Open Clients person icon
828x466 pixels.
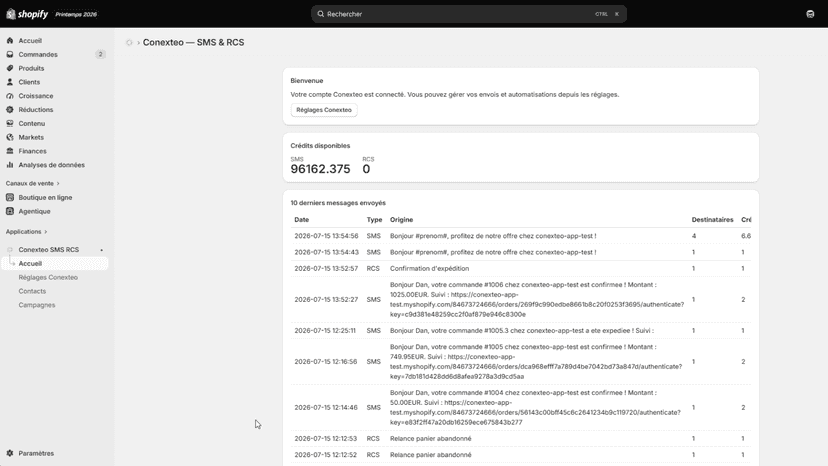point(10,82)
